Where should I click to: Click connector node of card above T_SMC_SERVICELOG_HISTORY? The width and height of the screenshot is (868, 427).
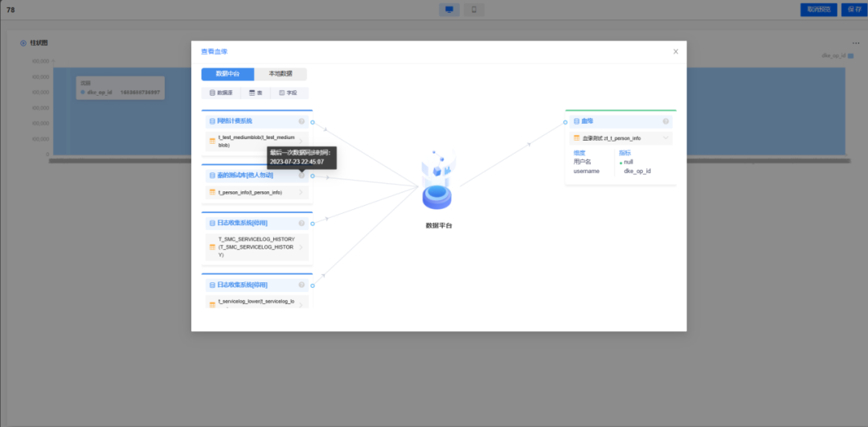(313, 224)
